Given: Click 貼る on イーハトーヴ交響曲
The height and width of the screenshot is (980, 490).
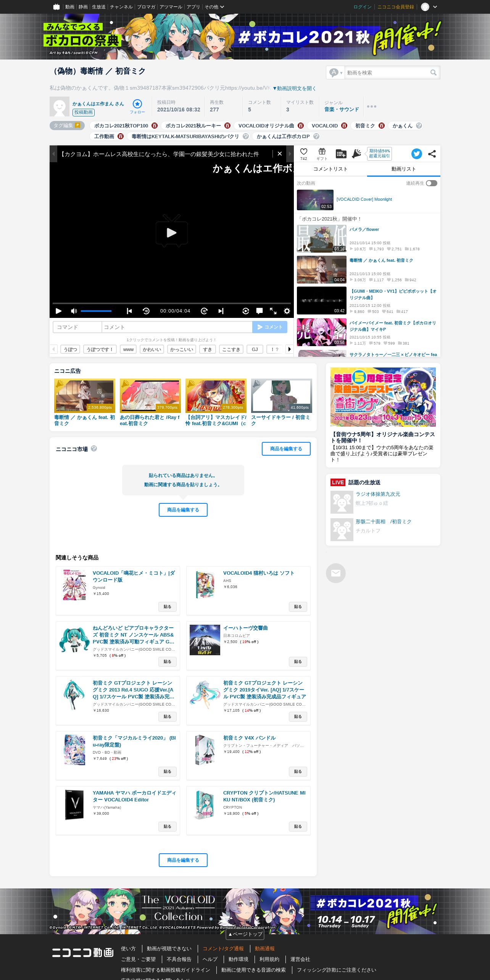Looking at the screenshot, I should pyautogui.click(x=298, y=662).
